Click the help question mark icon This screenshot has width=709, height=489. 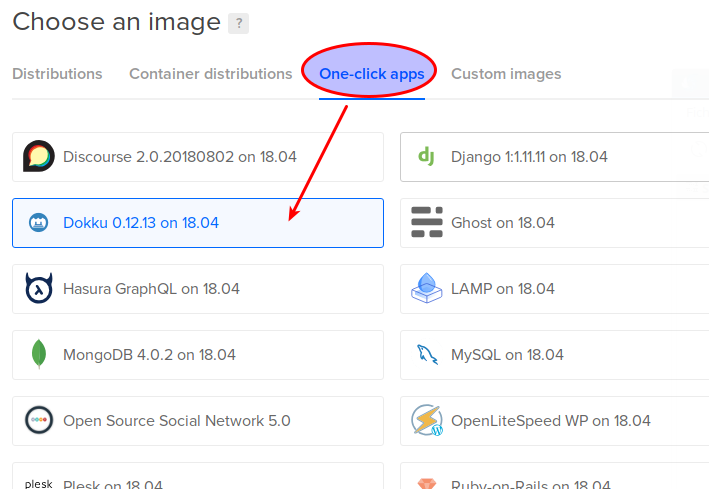(x=238, y=24)
